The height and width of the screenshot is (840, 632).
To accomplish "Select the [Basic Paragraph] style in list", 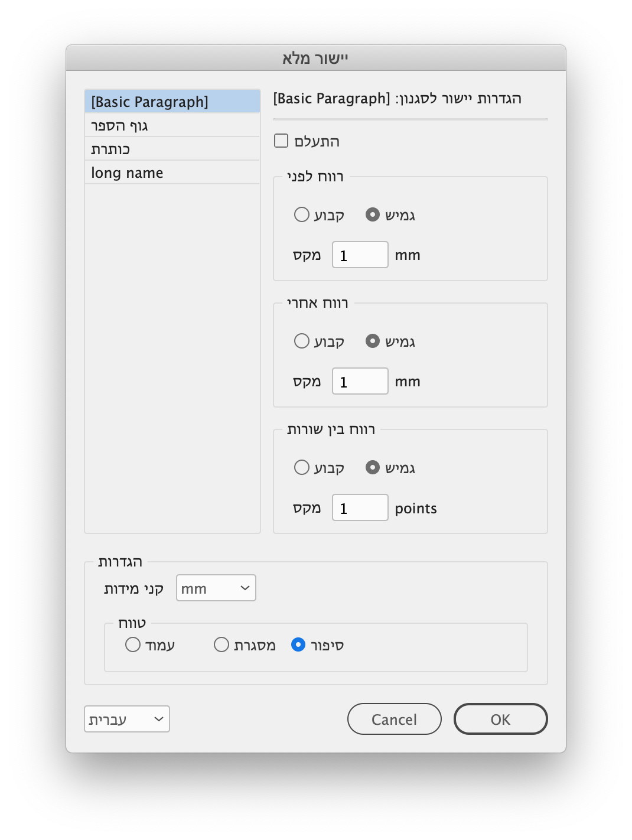I will coord(172,101).
